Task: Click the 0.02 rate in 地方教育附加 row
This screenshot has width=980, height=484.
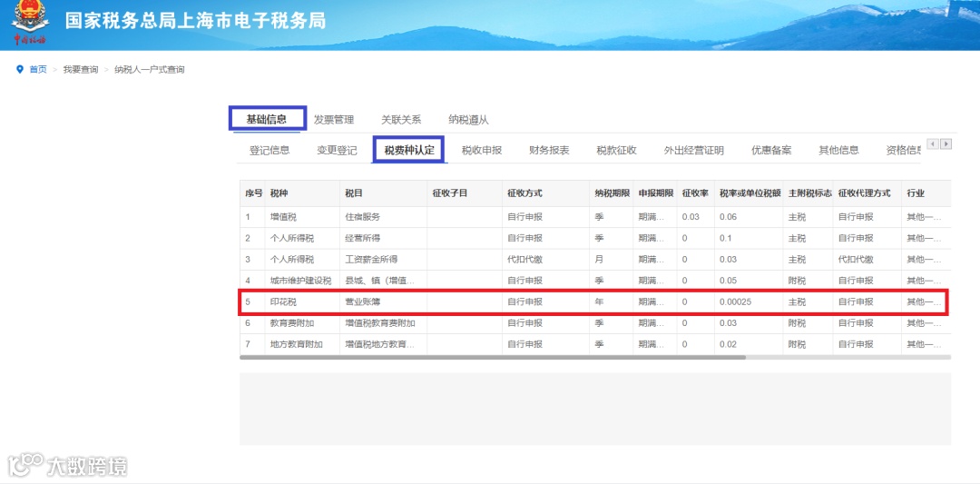Action: [x=728, y=344]
